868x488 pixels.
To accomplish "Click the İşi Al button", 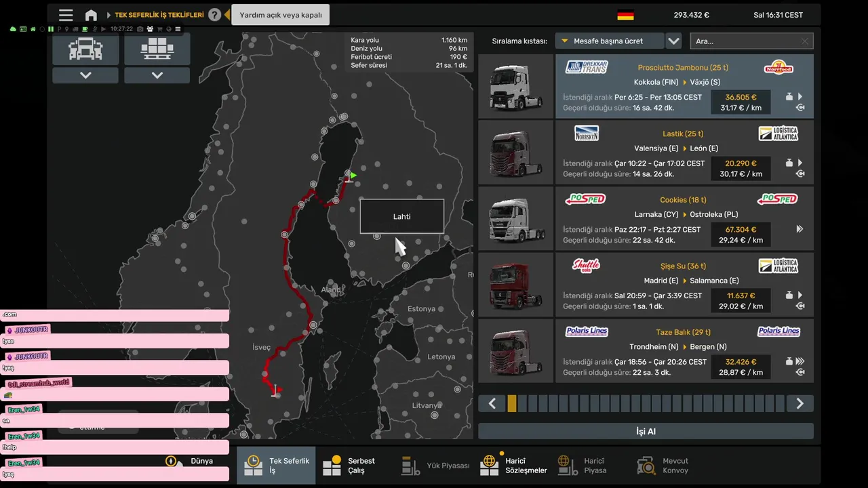I will (x=646, y=431).
